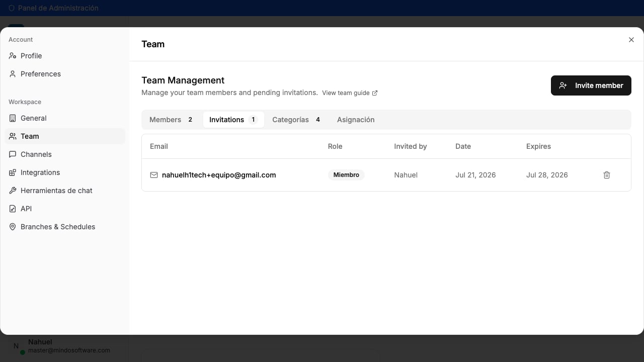The image size is (644, 362).
Task: Click the API file icon
Action: (x=13, y=209)
